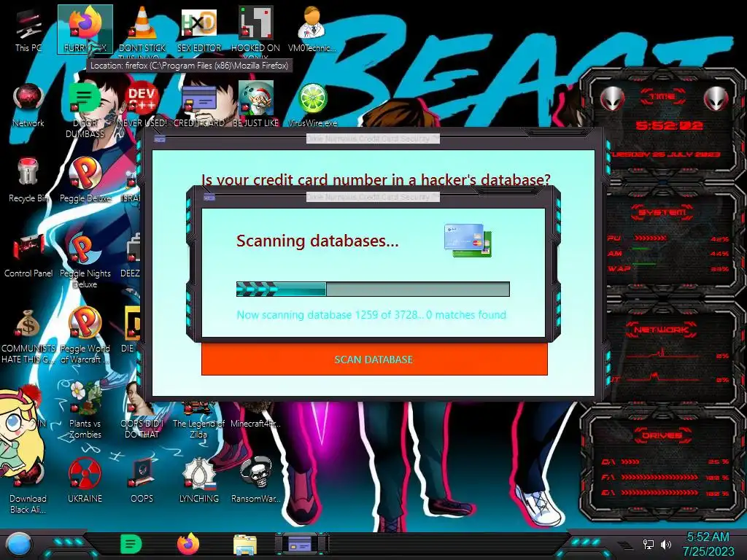This screenshot has height=560, width=747.
Task: Click the SCAN DATABASE button
Action: pyautogui.click(x=374, y=359)
